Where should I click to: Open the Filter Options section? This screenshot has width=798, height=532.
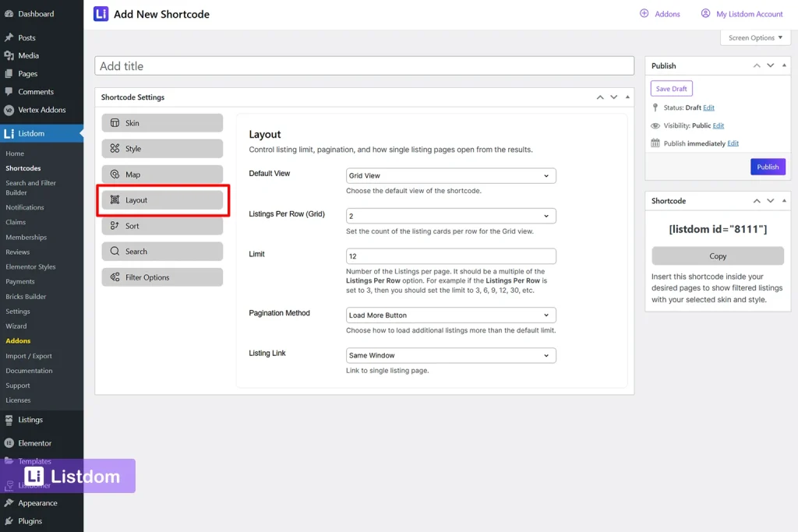(161, 277)
